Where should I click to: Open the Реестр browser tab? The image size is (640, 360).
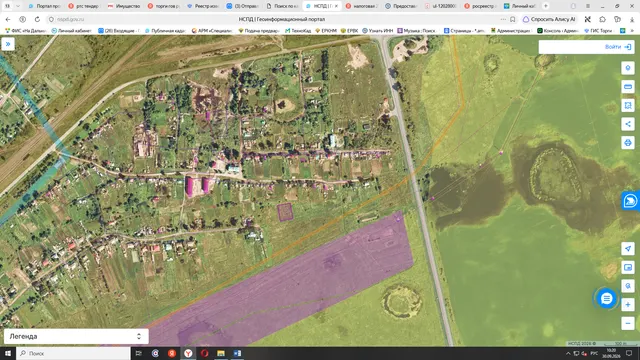coord(203,6)
